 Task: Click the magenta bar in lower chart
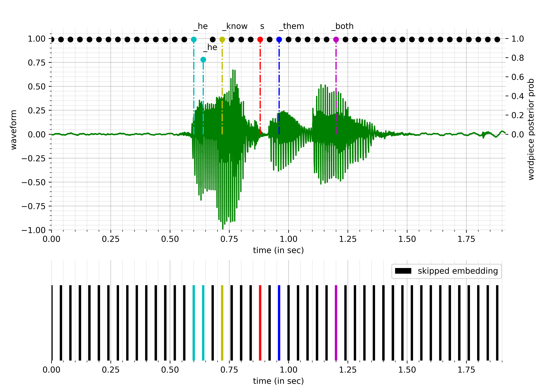tap(336, 322)
